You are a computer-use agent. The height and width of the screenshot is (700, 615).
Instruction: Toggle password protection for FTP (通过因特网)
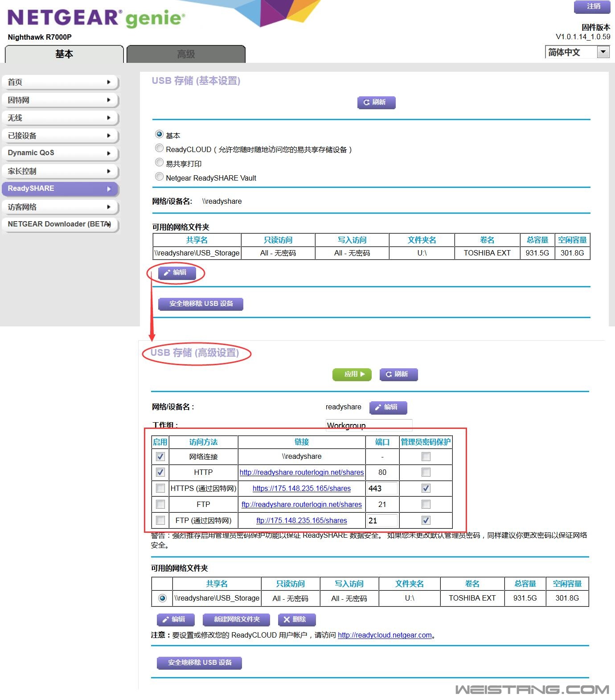tap(426, 520)
